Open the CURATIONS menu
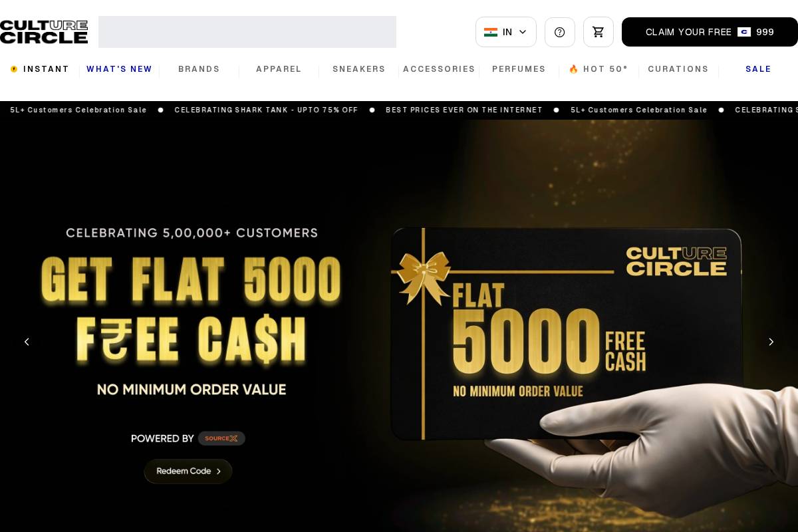798x532 pixels. (x=678, y=69)
